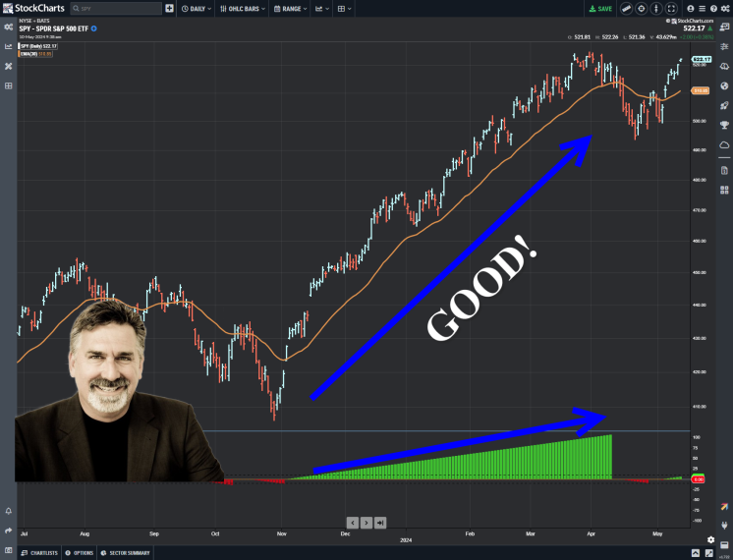Click the expand panel diagonal arrow icon
733x560 pixels.
point(709,553)
